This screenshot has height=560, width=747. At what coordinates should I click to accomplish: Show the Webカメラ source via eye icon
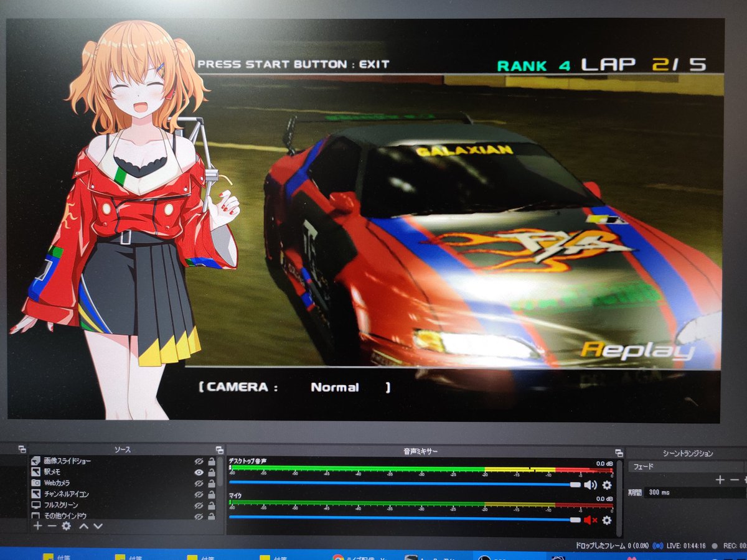199,483
